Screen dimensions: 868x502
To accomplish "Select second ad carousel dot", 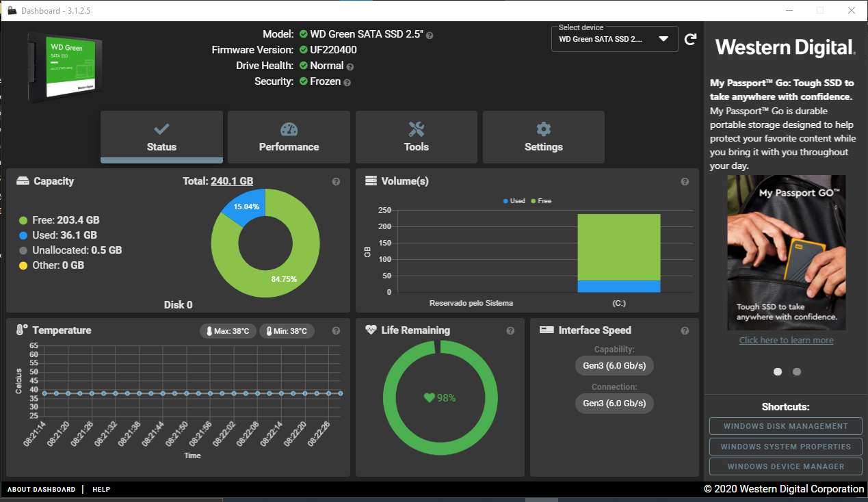I will point(797,371).
